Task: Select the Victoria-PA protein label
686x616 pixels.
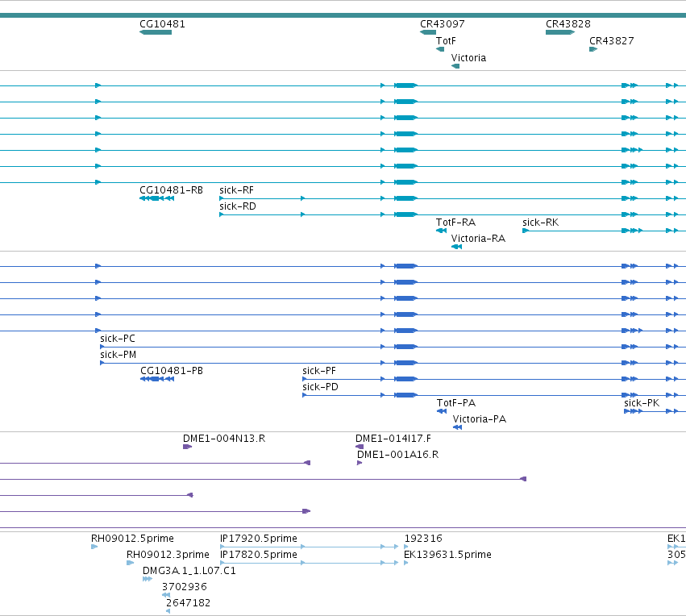Action: coord(479,419)
